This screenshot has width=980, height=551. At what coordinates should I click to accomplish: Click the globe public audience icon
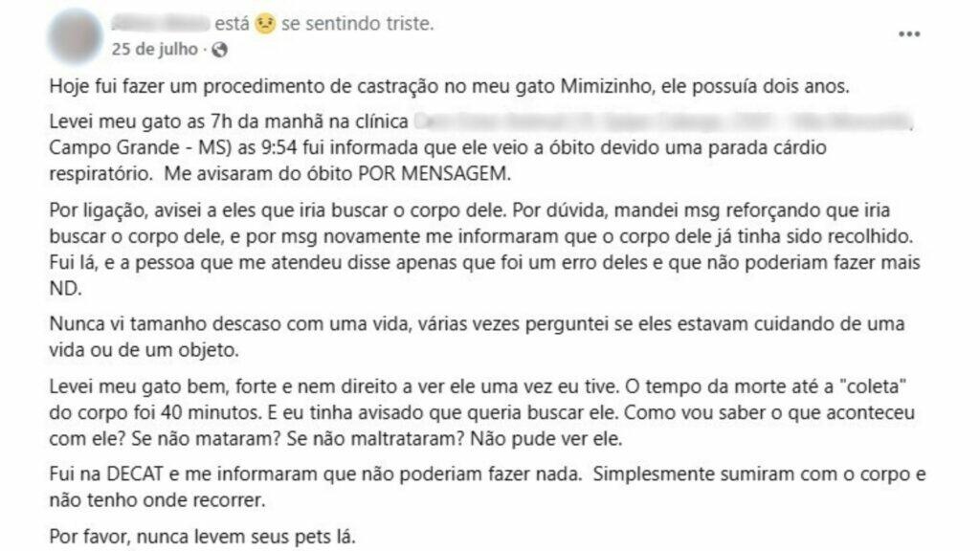pyautogui.click(x=219, y=50)
